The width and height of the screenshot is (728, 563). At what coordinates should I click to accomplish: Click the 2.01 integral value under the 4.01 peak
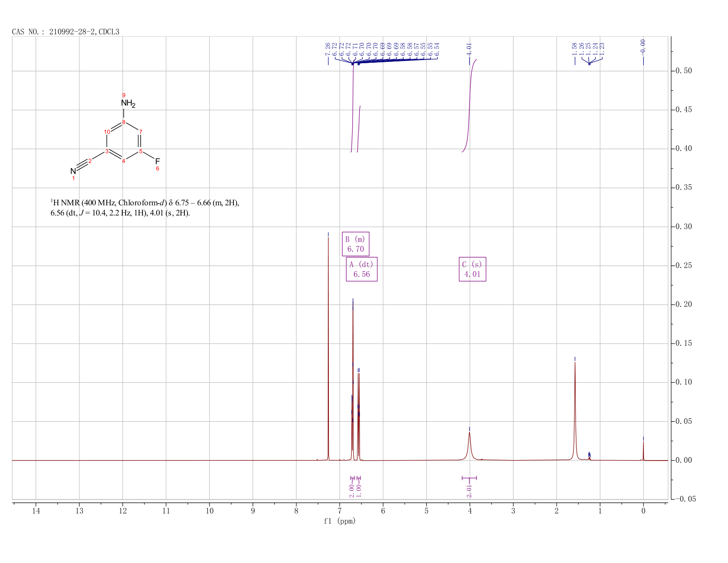click(469, 491)
